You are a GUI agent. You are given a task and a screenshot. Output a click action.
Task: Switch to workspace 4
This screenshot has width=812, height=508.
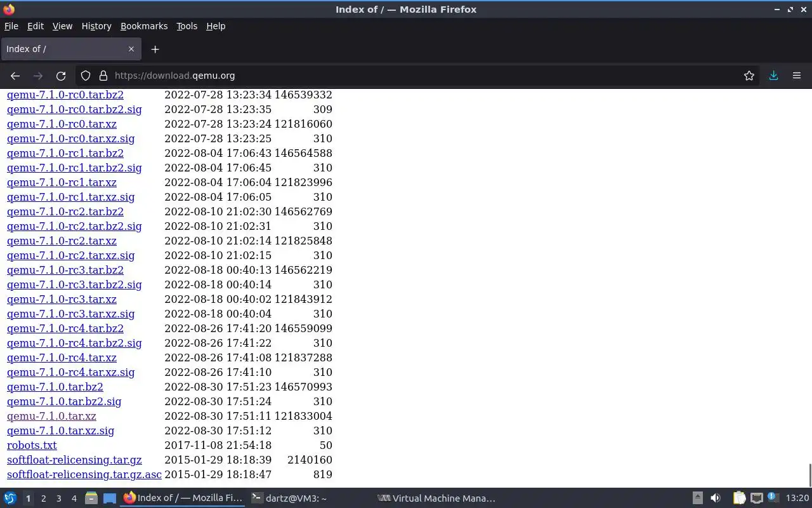(x=74, y=498)
